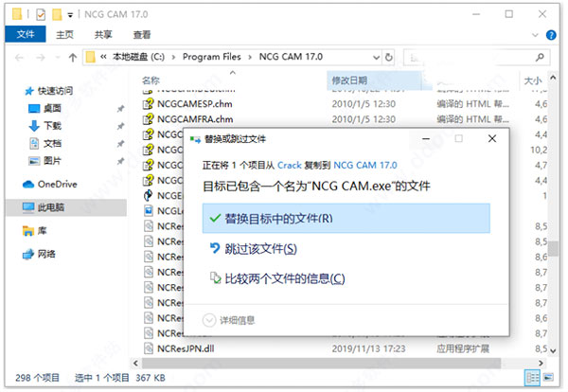The width and height of the screenshot is (568, 392).
Task: Click the Crack source link in dialog
Action: [290, 165]
